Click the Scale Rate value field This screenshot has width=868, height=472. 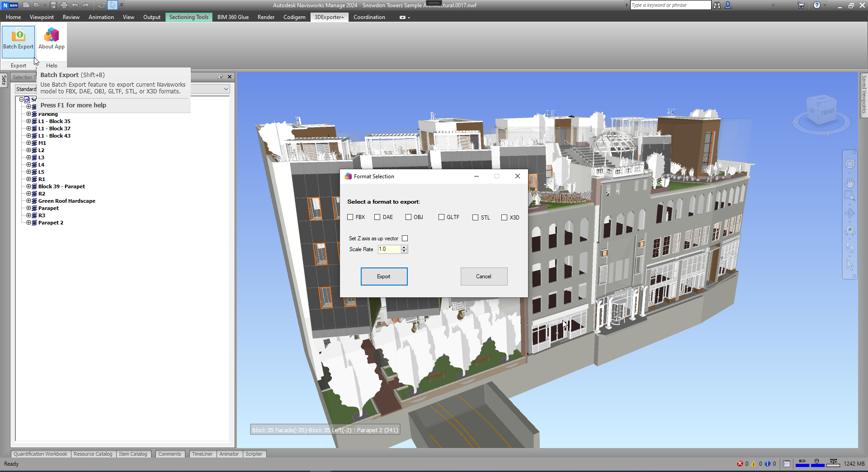click(x=389, y=249)
